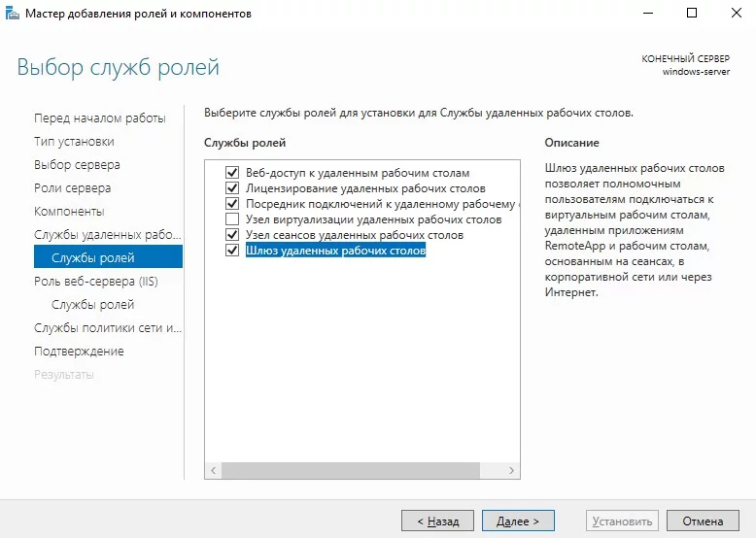Enable Узел виртуализации удаленных рабочих столов checkbox
Image resolution: width=756 pixels, height=538 pixels.
232,219
